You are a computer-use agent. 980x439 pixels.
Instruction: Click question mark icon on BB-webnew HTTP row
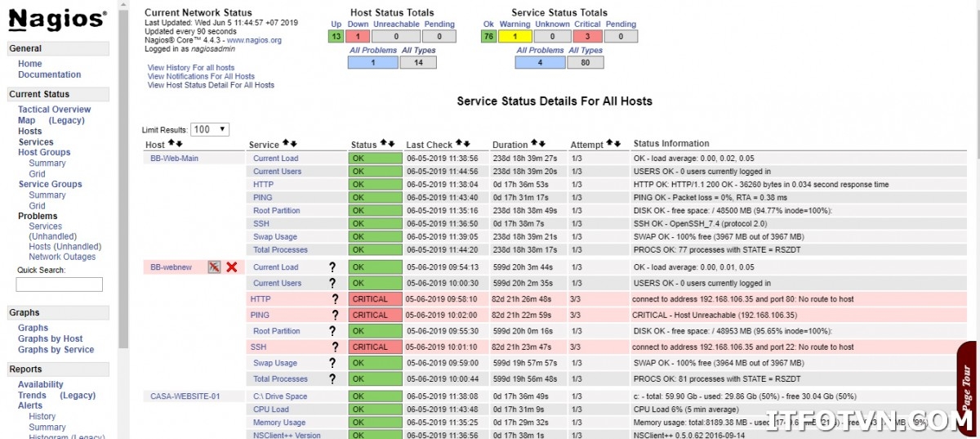click(x=335, y=299)
